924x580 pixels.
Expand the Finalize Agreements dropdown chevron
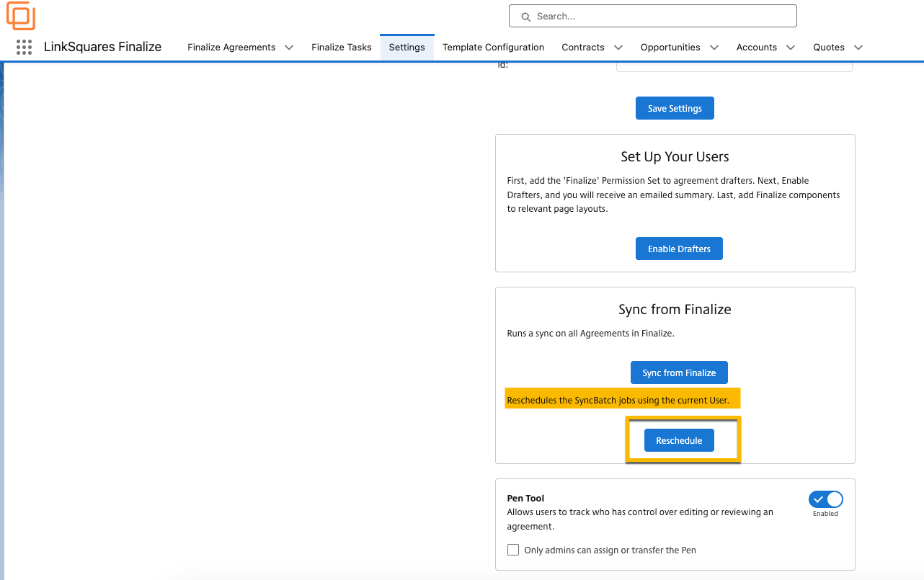pos(289,47)
